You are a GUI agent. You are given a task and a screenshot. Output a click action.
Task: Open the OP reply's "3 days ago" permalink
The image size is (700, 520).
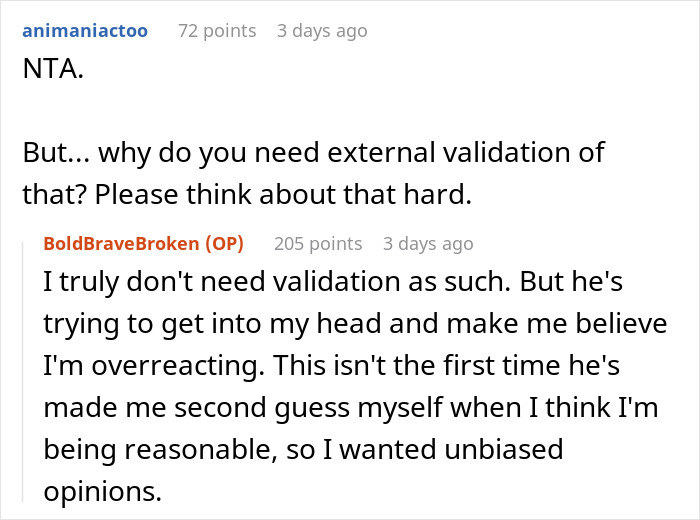click(428, 243)
